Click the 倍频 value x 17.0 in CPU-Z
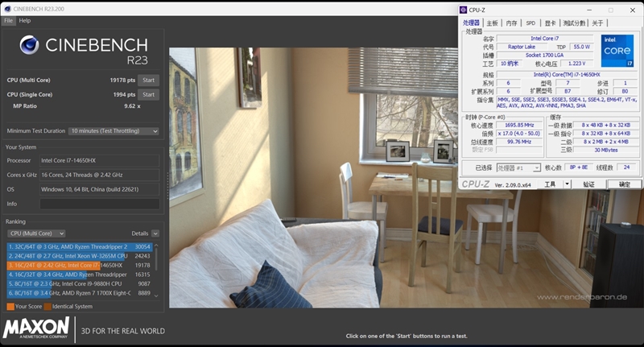 point(519,134)
